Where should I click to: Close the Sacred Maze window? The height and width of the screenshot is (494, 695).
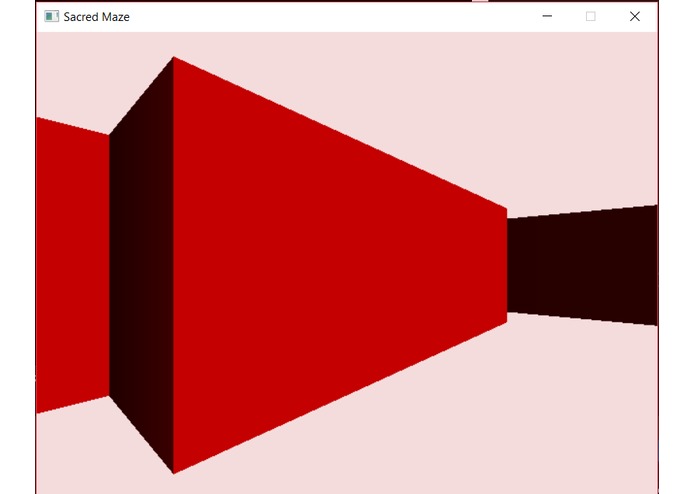pyautogui.click(x=635, y=16)
